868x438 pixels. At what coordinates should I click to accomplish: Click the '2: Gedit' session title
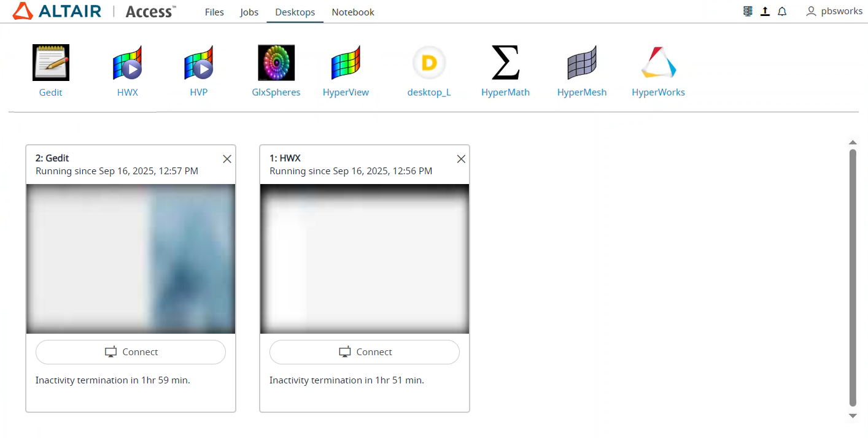(52, 158)
